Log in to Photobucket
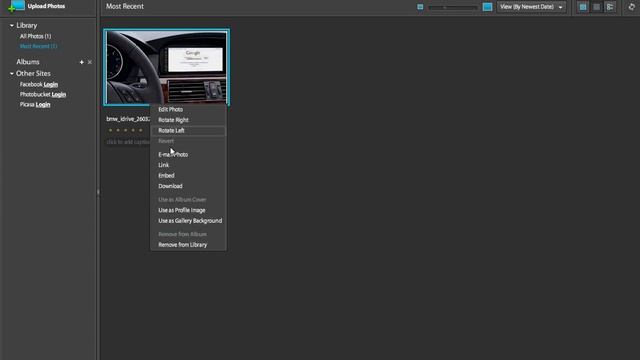Viewport: 640px width, 360px height. point(59,94)
